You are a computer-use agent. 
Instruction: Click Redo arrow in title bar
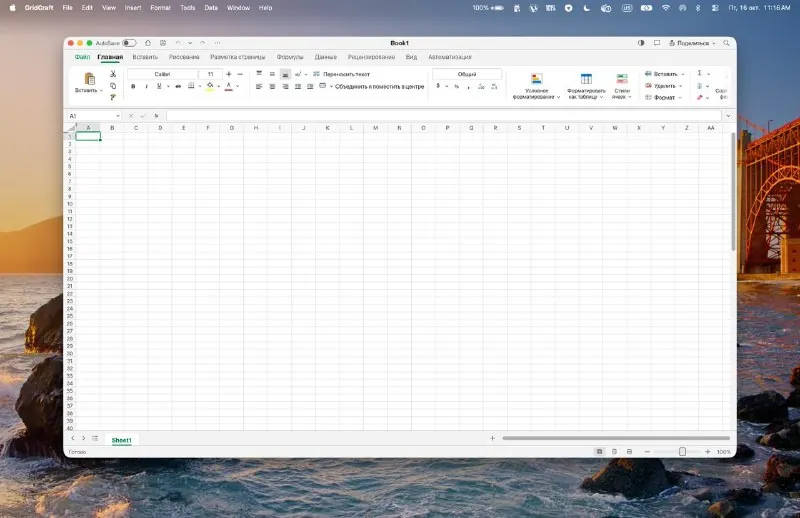pyautogui.click(x=203, y=43)
